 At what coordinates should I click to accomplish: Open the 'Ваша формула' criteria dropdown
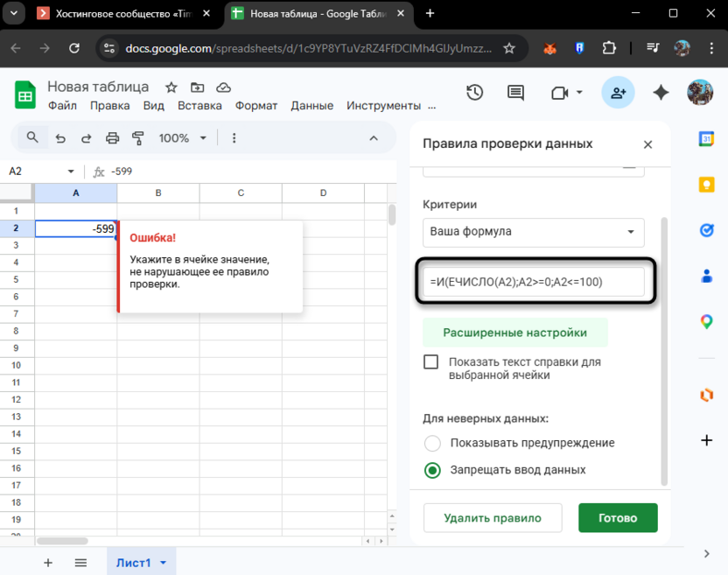pos(533,232)
